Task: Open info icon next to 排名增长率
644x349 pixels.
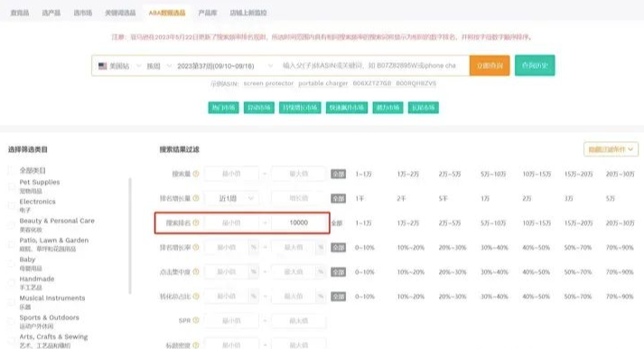Action: (x=196, y=247)
